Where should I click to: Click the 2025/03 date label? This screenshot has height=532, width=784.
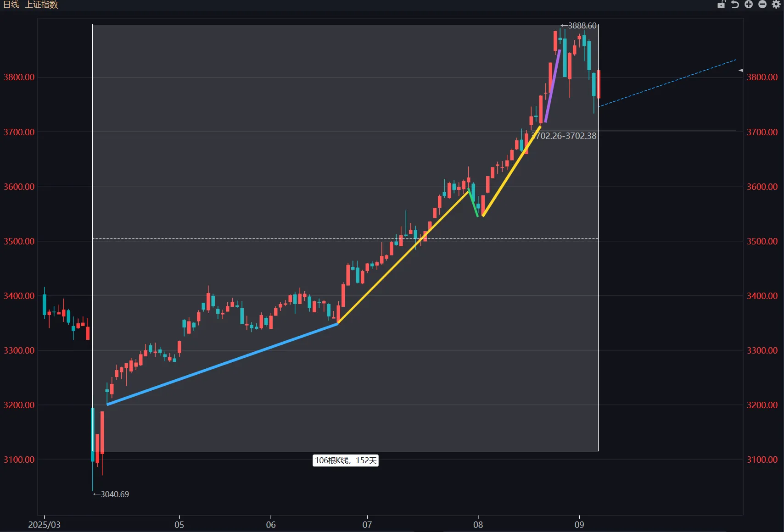point(44,525)
